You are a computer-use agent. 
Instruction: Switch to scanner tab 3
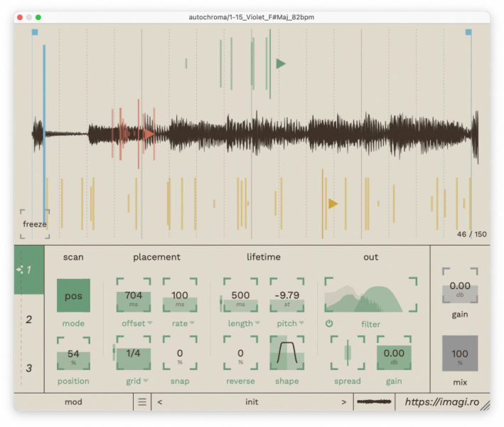point(29,368)
